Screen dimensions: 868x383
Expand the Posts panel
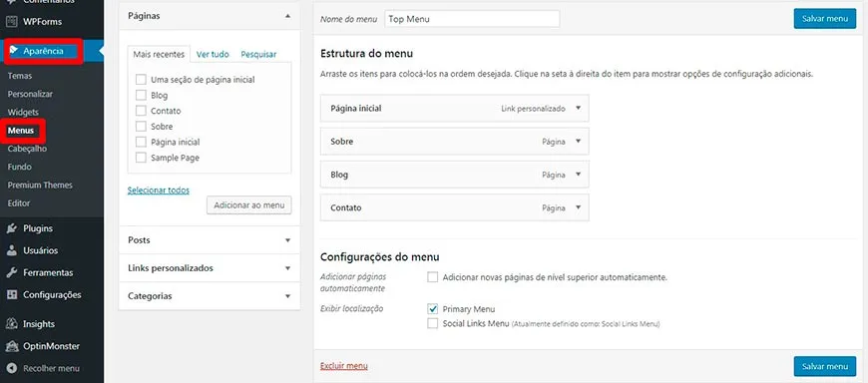point(287,240)
